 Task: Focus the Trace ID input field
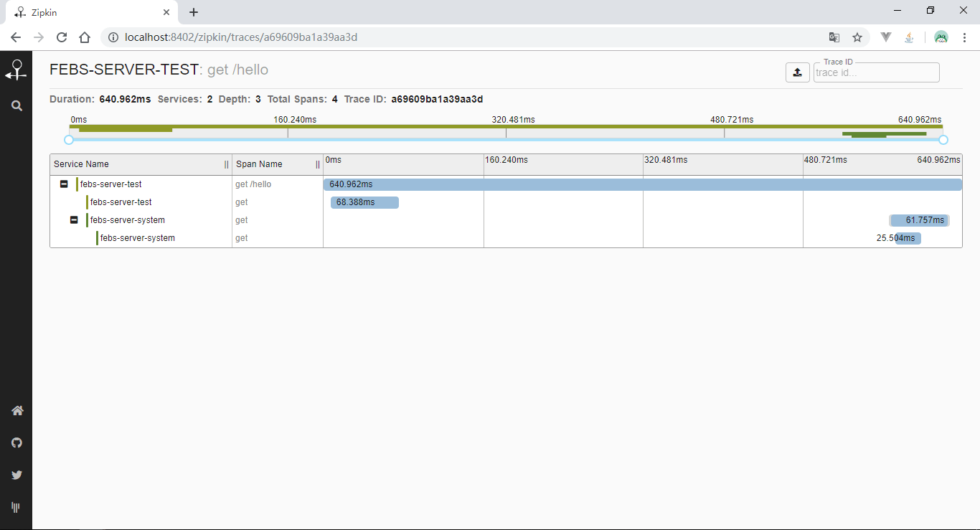click(x=876, y=72)
